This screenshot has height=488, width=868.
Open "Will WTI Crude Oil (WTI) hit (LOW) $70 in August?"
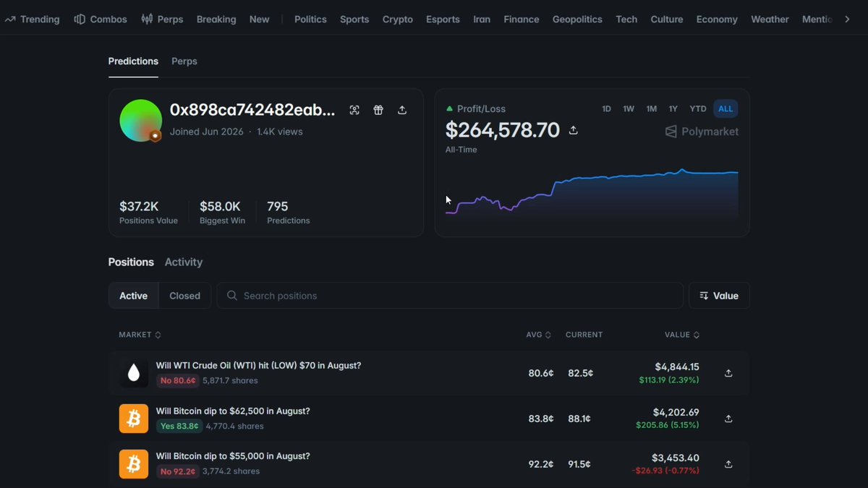point(258,366)
